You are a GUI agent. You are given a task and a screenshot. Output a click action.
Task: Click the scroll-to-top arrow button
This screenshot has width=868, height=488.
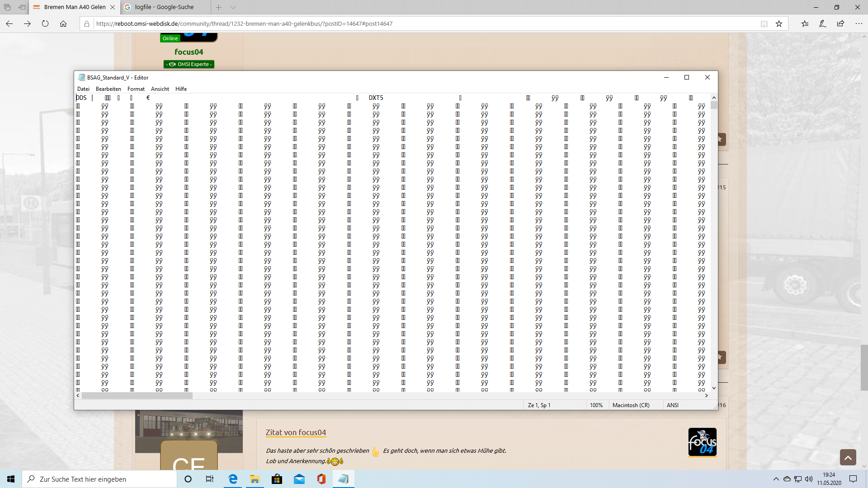(848, 457)
